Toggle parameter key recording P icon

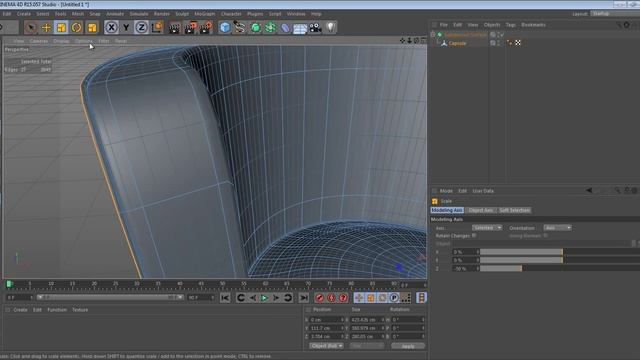pos(394,298)
